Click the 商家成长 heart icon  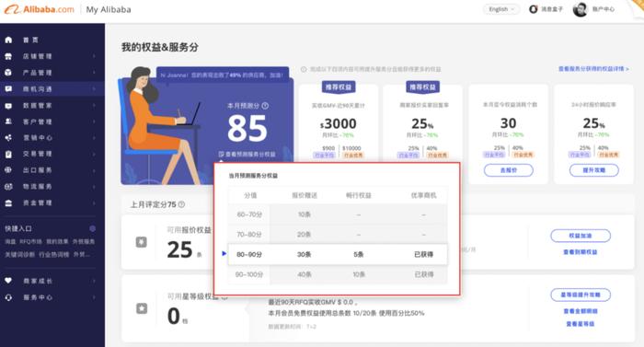pos(8,281)
